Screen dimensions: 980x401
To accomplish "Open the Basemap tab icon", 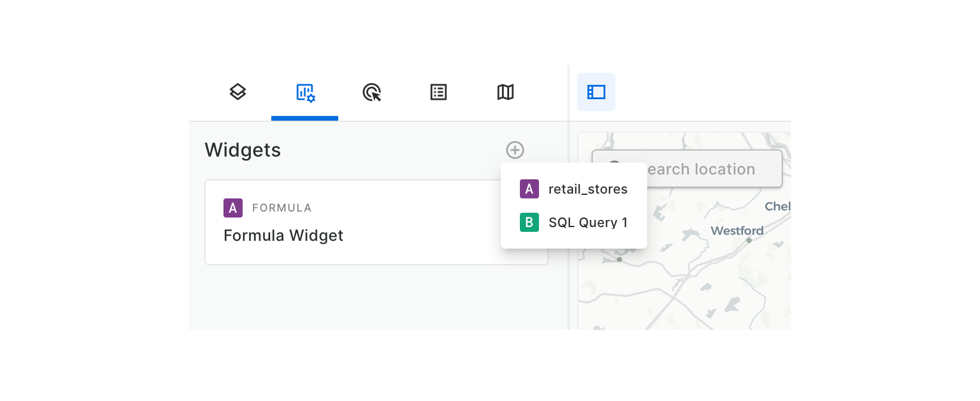I will point(506,92).
